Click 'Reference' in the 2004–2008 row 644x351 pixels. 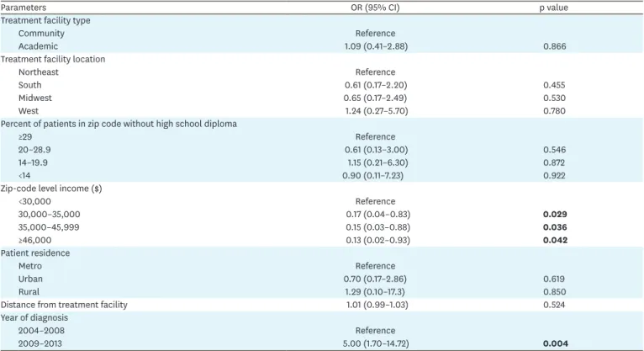click(376, 331)
